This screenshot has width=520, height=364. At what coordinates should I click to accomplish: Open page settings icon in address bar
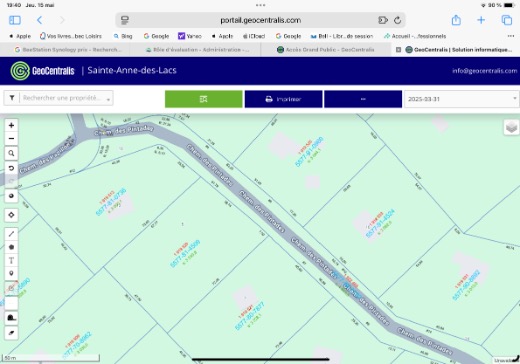click(x=125, y=20)
